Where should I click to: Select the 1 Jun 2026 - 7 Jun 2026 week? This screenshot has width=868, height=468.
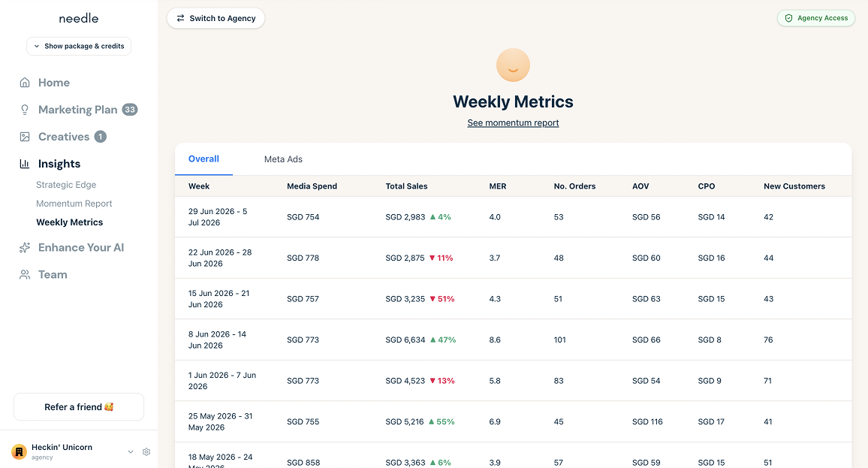click(222, 381)
